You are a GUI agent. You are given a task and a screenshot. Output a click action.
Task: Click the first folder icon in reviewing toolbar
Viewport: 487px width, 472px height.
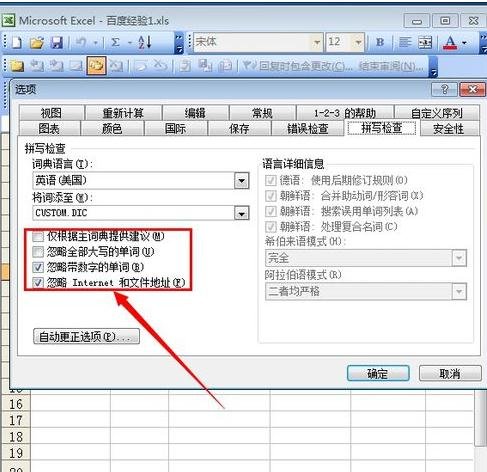tap(17, 66)
